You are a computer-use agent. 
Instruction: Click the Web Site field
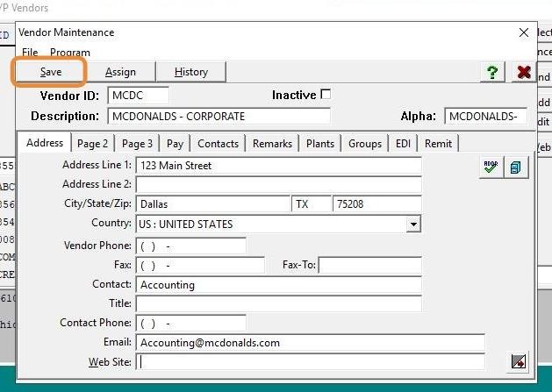pos(311,361)
